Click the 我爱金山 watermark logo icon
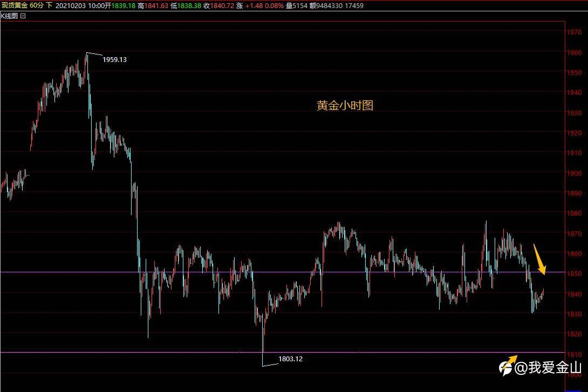The image size is (588, 392). 508,366
